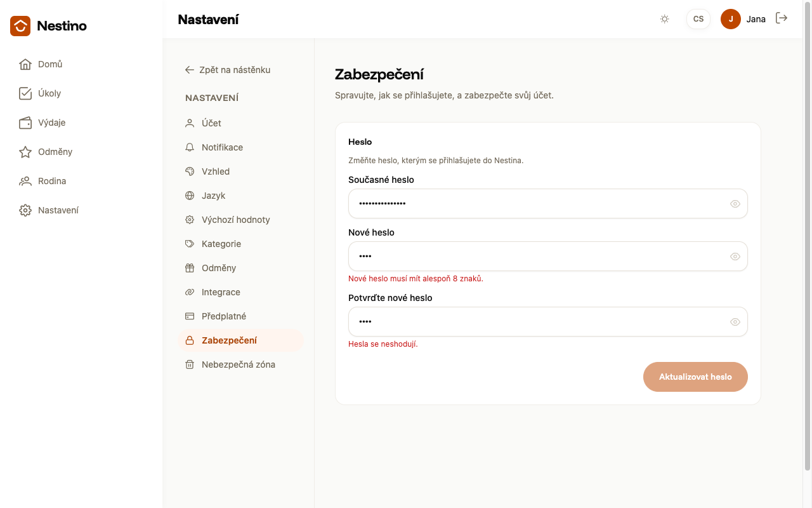
Task: Show current password with eye icon
Action: (x=735, y=204)
